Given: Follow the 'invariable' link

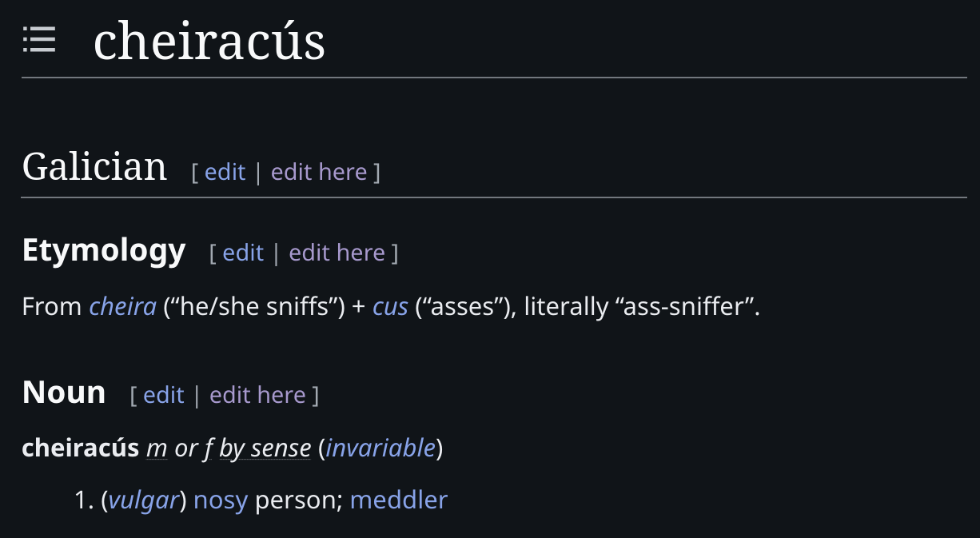Looking at the screenshot, I should pos(380,448).
